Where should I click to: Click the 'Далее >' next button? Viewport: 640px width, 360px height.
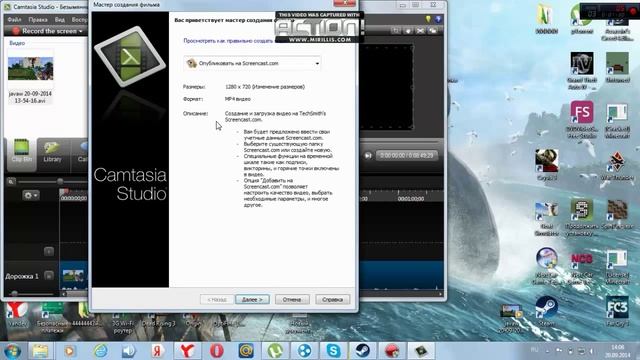252,300
